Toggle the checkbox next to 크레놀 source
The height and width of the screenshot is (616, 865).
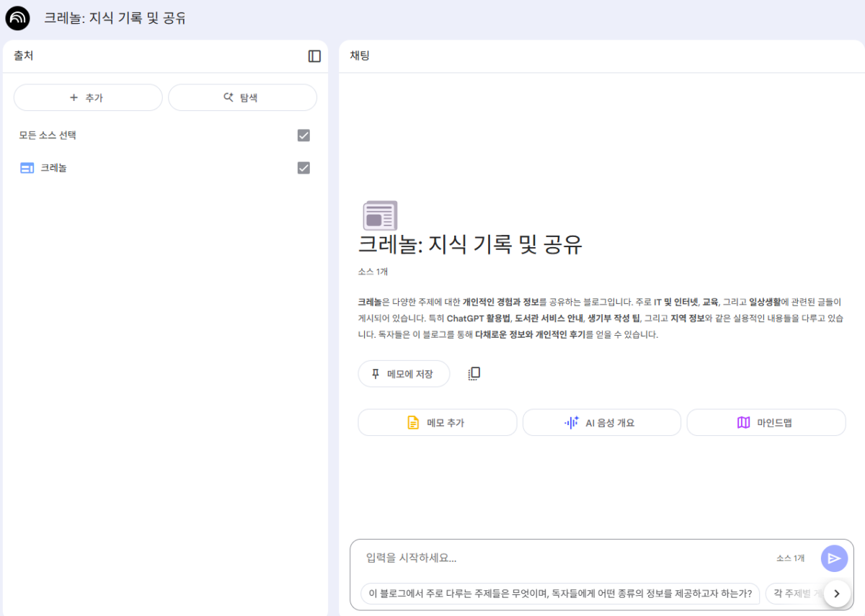point(303,167)
